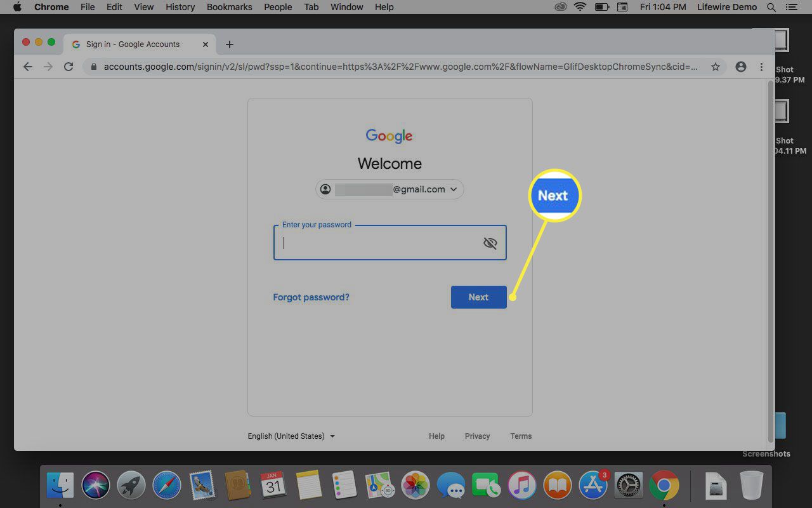Reload the Google sign-in page
Screen dimensions: 812x508
69,67
